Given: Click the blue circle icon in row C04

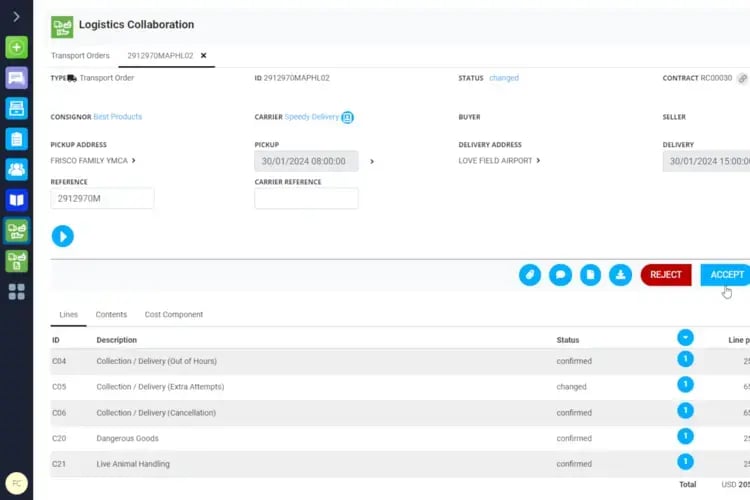Looking at the screenshot, I should (x=685, y=359).
